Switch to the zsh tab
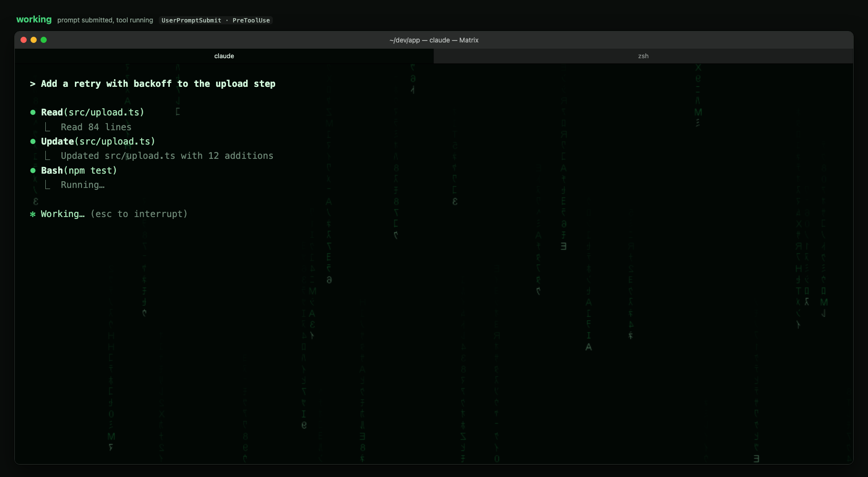 643,56
